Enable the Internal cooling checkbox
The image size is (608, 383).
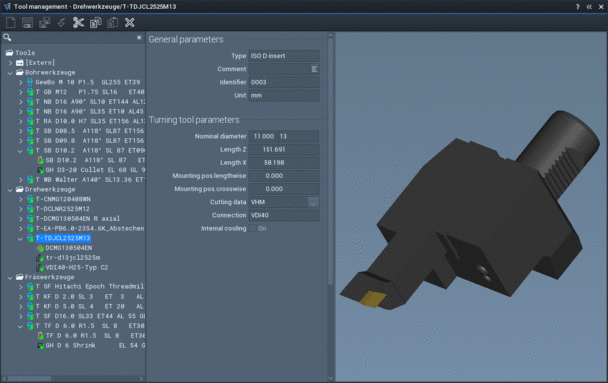click(x=253, y=228)
